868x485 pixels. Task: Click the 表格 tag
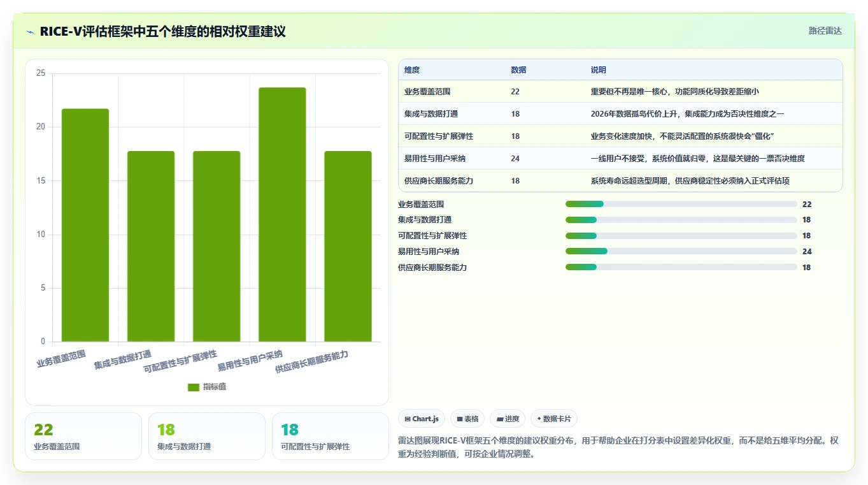tap(467, 419)
